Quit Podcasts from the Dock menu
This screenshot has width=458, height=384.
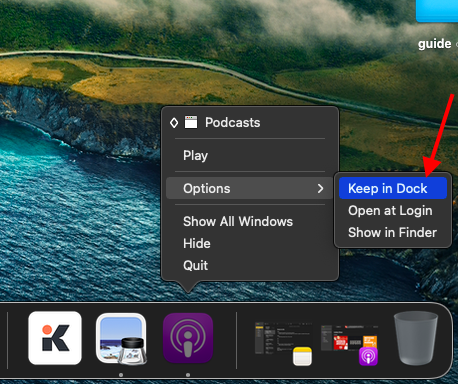250,265
